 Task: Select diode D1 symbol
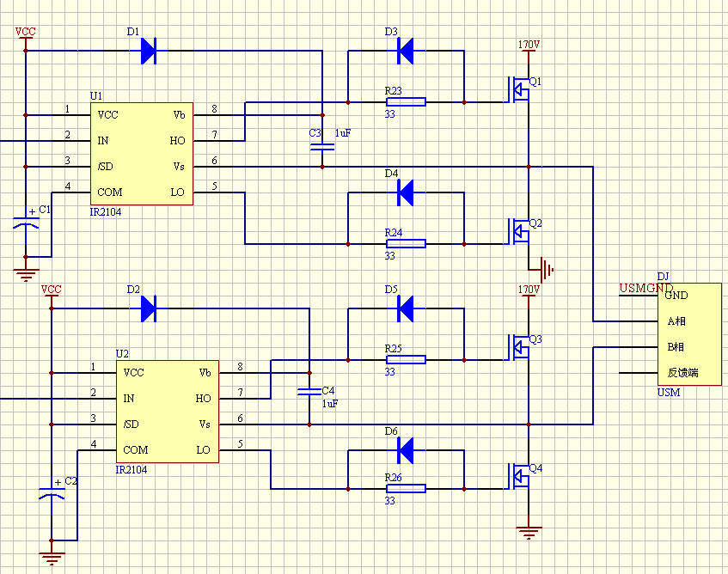tap(148, 51)
